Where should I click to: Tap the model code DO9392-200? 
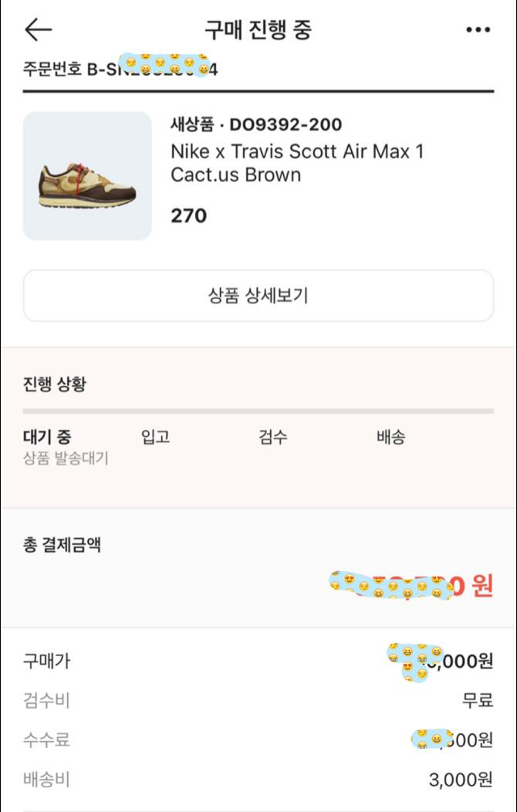coord(286,125)
